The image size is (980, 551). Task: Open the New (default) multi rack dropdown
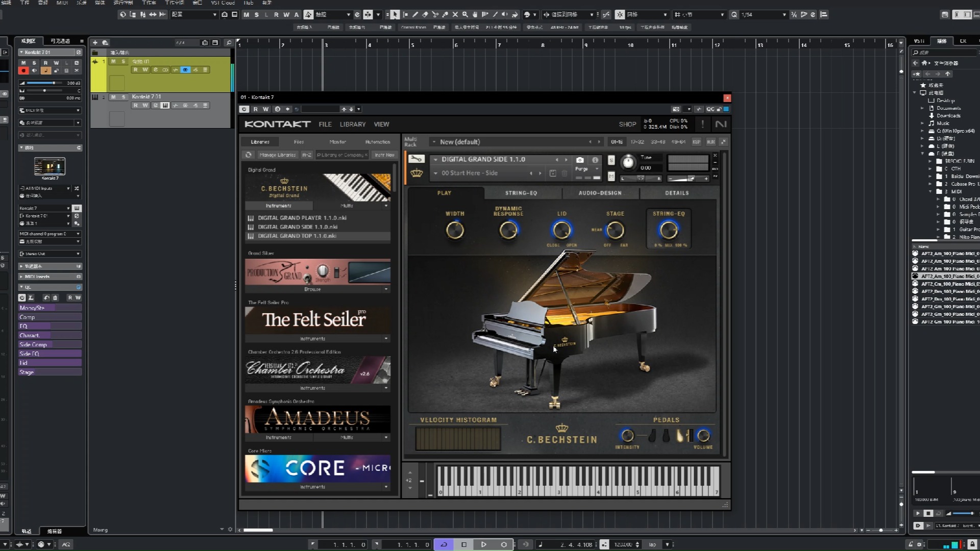[434, 142]
